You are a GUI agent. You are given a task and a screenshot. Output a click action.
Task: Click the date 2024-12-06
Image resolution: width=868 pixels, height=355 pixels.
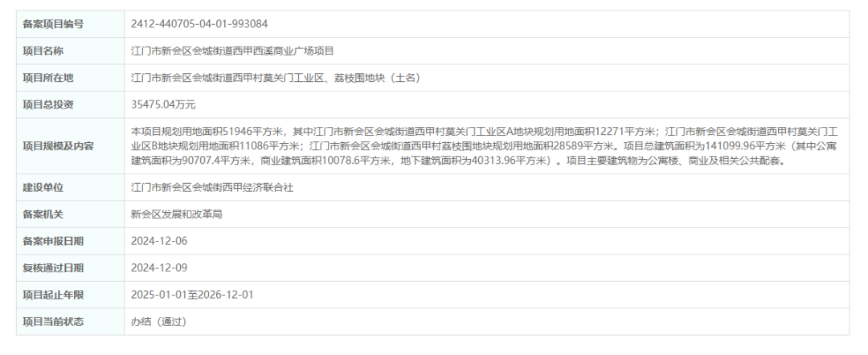pyautogui.click(x=159, y=241)
